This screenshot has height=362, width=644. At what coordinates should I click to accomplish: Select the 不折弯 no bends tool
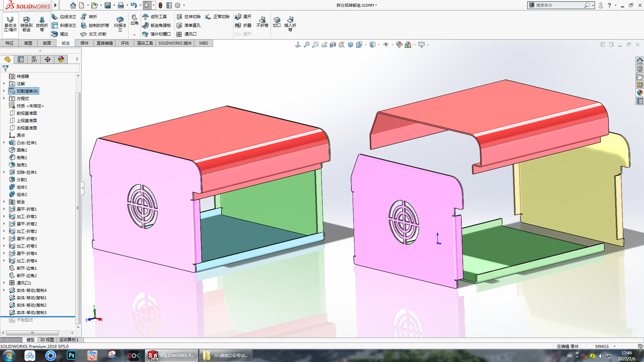click(x=262, y=22)
